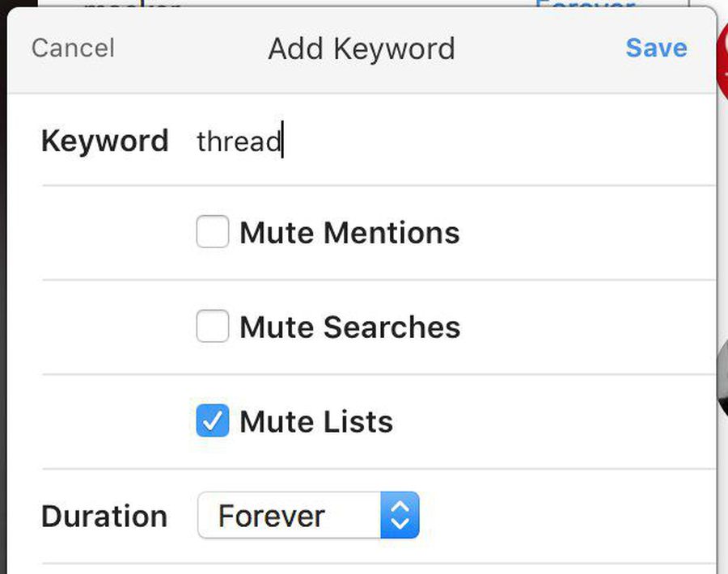Click the Mute Searches label text
The height and width of the screenshot is (574, 728).
(349, 327)
